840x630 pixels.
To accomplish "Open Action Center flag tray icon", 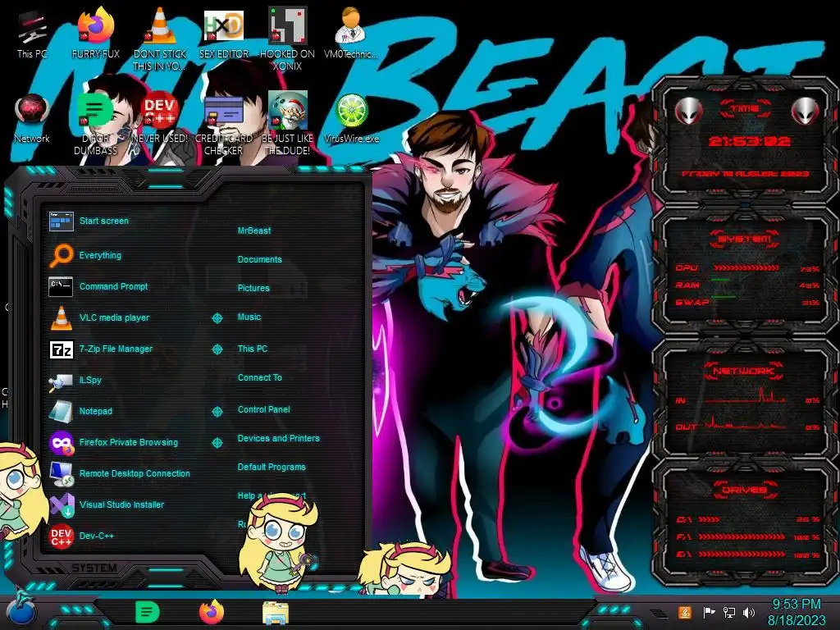I will tap(709, 612).
